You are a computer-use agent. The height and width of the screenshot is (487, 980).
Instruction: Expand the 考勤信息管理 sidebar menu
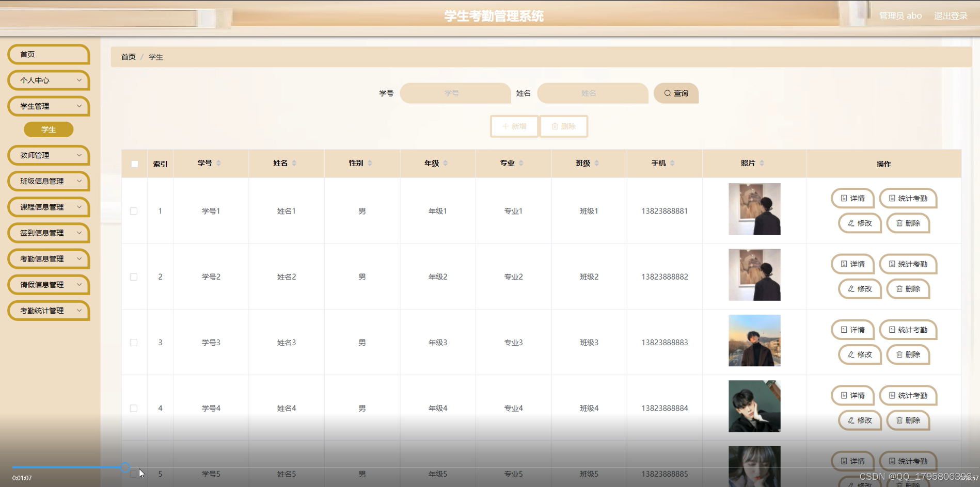coord(49,258)
